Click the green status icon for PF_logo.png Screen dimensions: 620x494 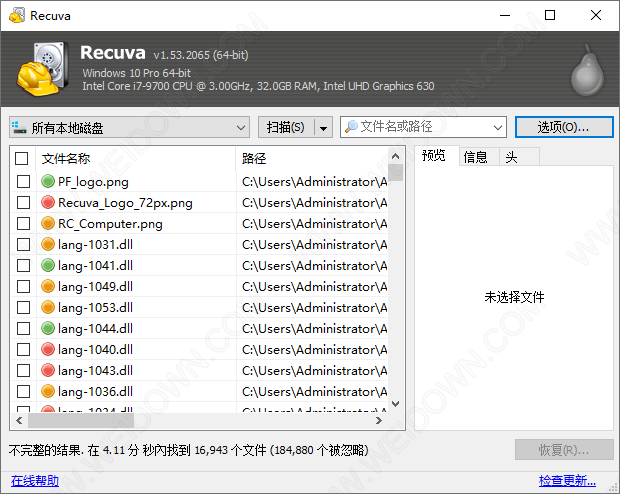coord(47,182)
